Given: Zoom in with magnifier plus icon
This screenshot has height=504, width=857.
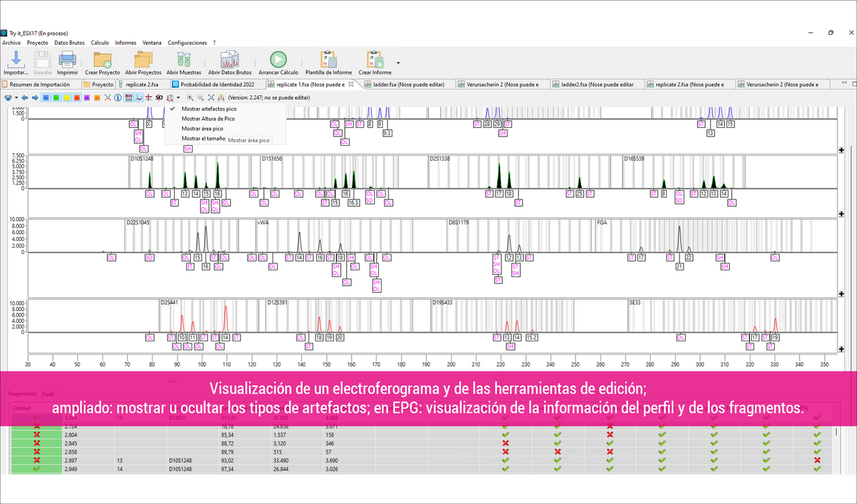Looking at the screenshot, I should 190,98.
